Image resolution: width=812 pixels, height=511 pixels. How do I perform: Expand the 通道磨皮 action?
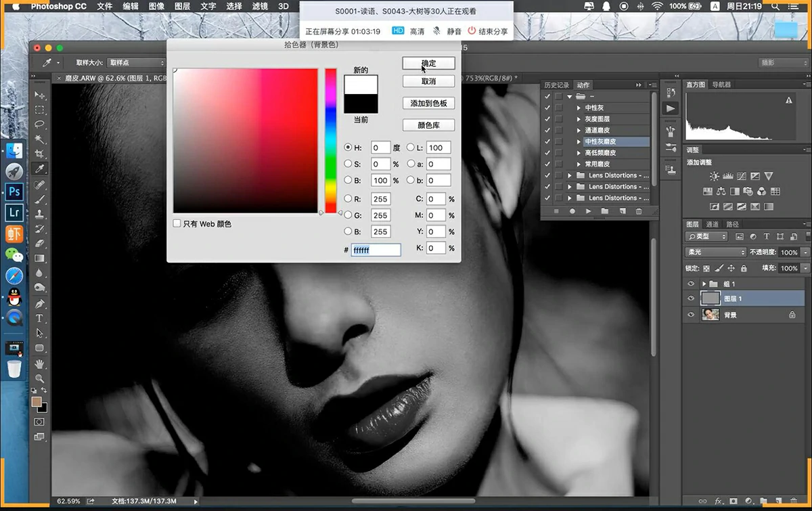coord(579,130)
